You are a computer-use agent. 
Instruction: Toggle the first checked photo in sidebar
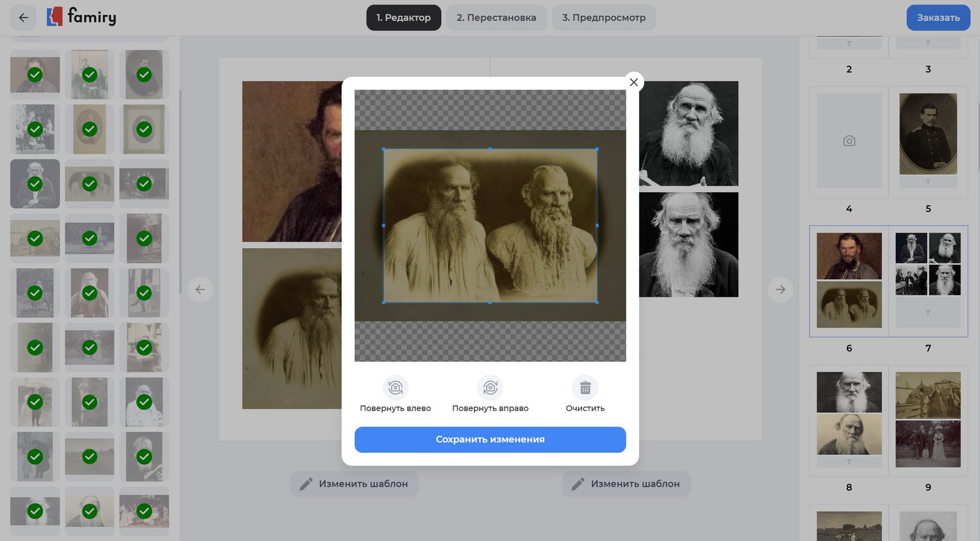tap(35, 75)
